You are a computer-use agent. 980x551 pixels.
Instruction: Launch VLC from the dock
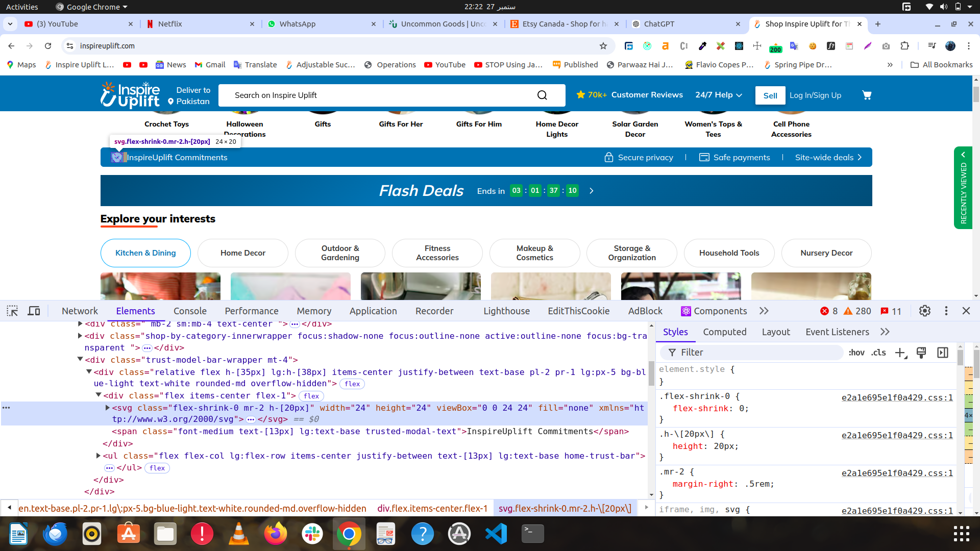238,534
